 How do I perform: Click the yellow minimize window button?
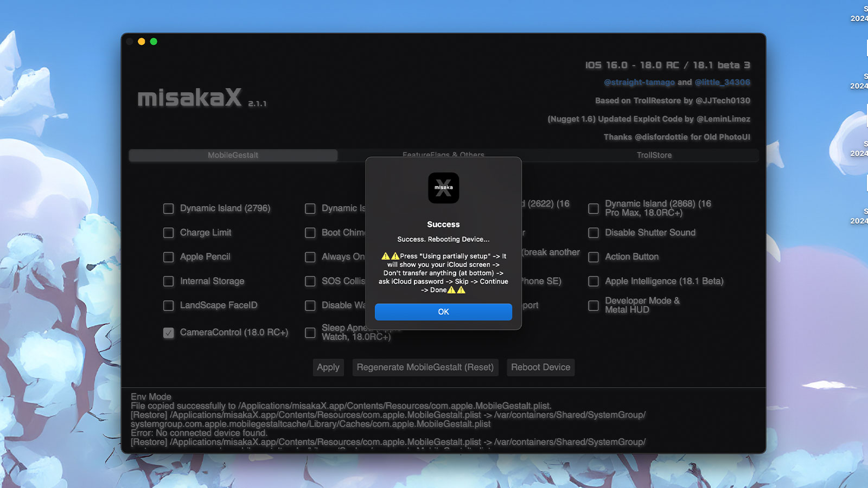(x=142, y=41)
